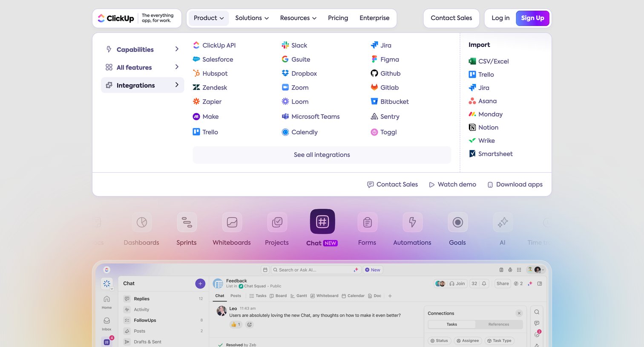Click Download apps link
Viewport: 644px width, 347px height.
point(515,185)
